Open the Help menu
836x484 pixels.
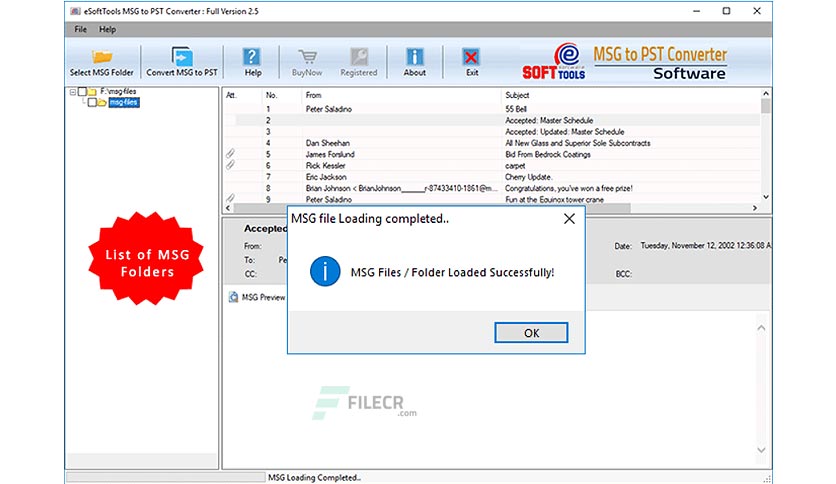pyautogui.click(x=107, y=29)
